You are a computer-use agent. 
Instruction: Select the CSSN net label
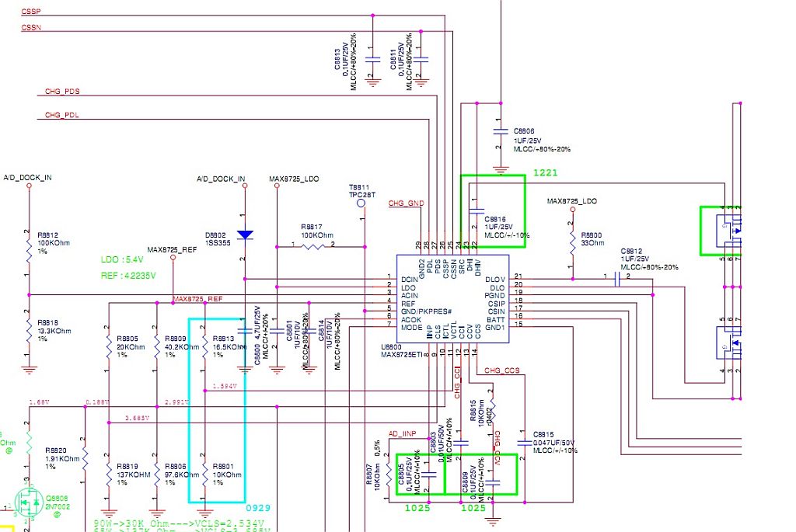pyautogui.click(x=31, y=27)
